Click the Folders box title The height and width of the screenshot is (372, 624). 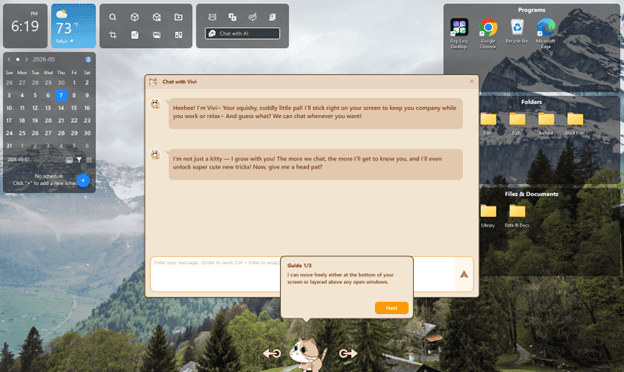point(532,102)
